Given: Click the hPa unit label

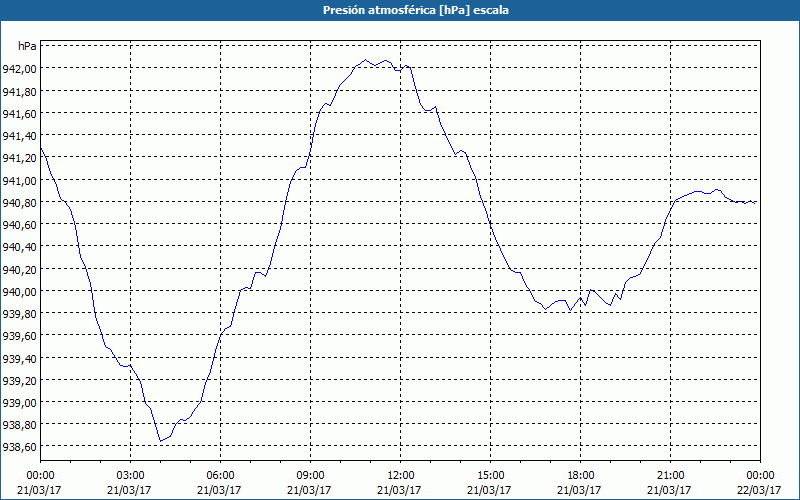Looking at the screenshot, I should click(x=27, y=46).
